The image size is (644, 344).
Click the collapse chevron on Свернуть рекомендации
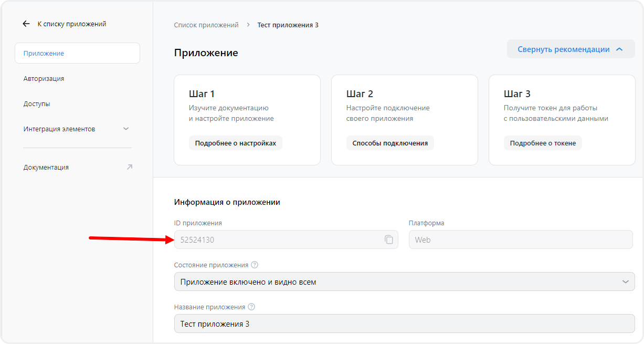click(618, 48)
